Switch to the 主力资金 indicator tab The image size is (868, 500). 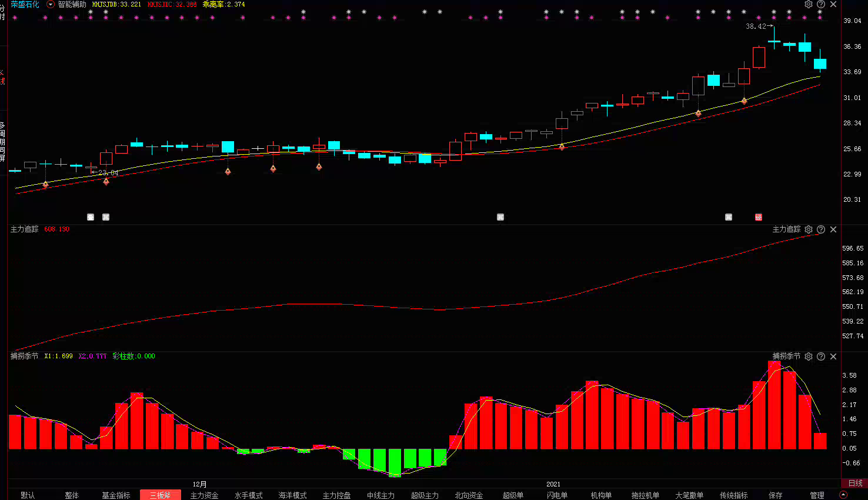pos(204,495)
